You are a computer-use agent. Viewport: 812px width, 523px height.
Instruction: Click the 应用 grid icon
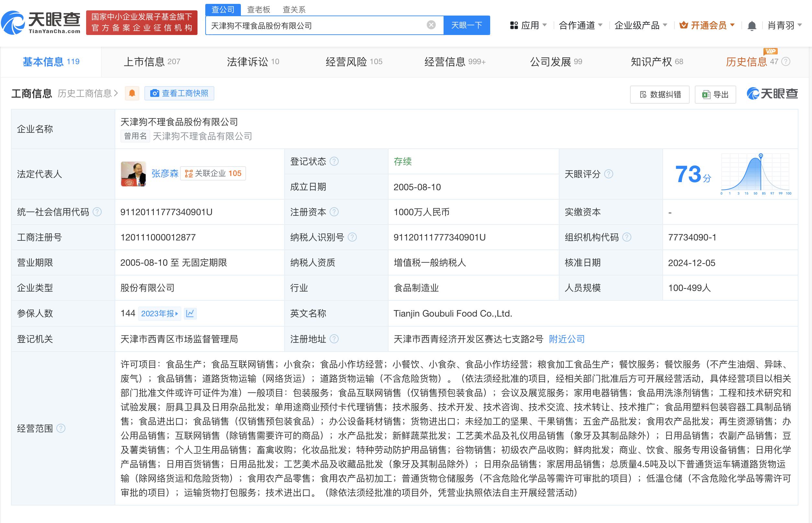coord(514,25)
